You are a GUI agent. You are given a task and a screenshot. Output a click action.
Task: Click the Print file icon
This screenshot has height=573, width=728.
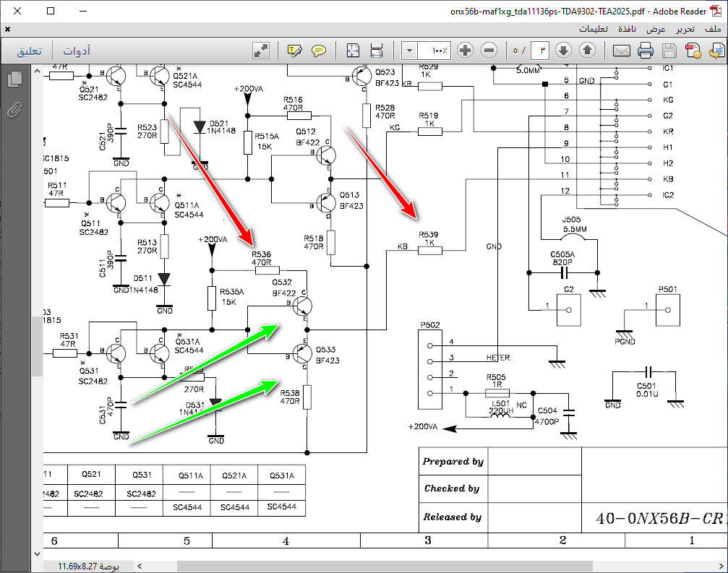pyautogui.click(x=646, y=51)
